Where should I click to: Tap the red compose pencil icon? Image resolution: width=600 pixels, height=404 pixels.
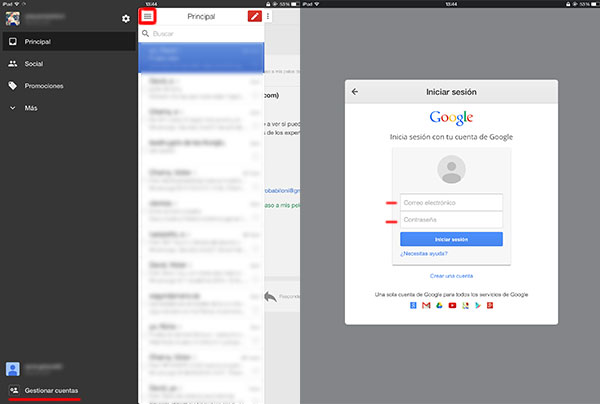pyautogui.click(x=254, y=16)
